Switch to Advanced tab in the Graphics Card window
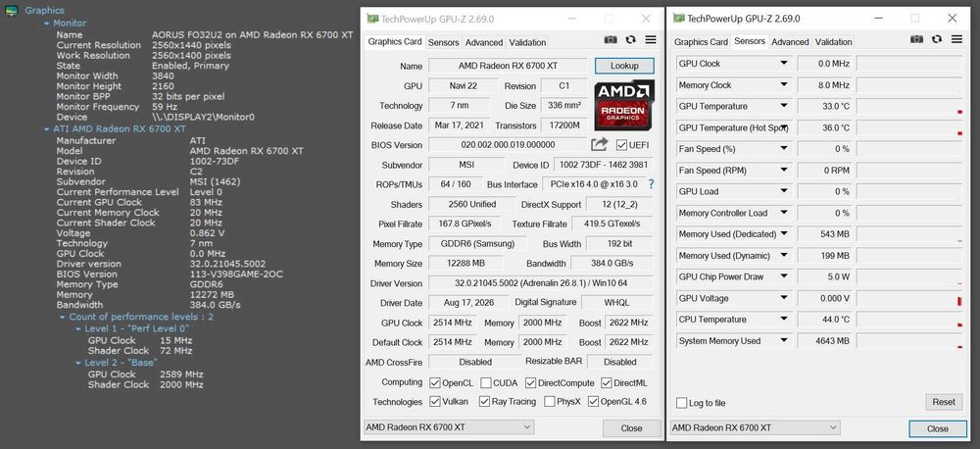This screenshot has height=449, width=980. tap(484, 42)
